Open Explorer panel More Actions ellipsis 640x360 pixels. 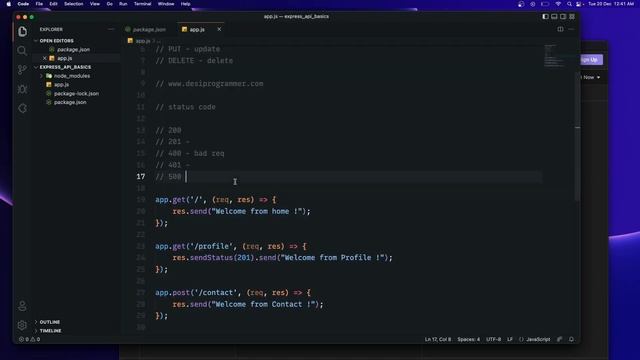coord(111,29)
